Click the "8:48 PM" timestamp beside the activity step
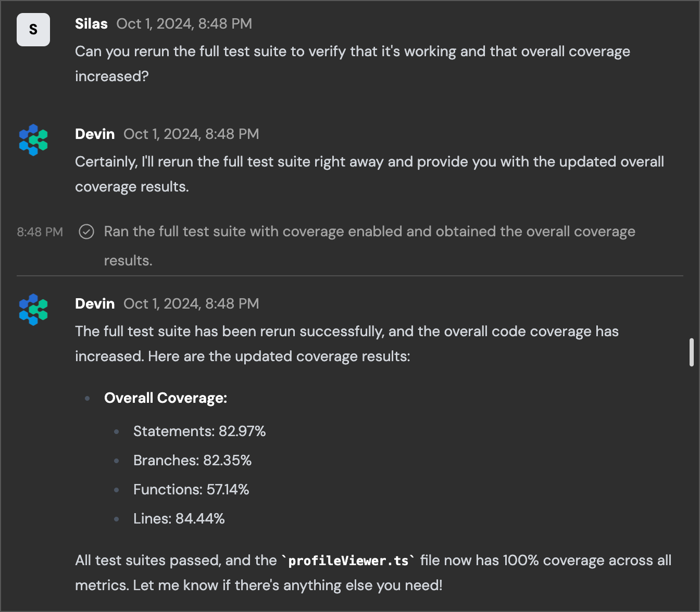This screenshot has width=700, height=612. click(x=40, y=232)
